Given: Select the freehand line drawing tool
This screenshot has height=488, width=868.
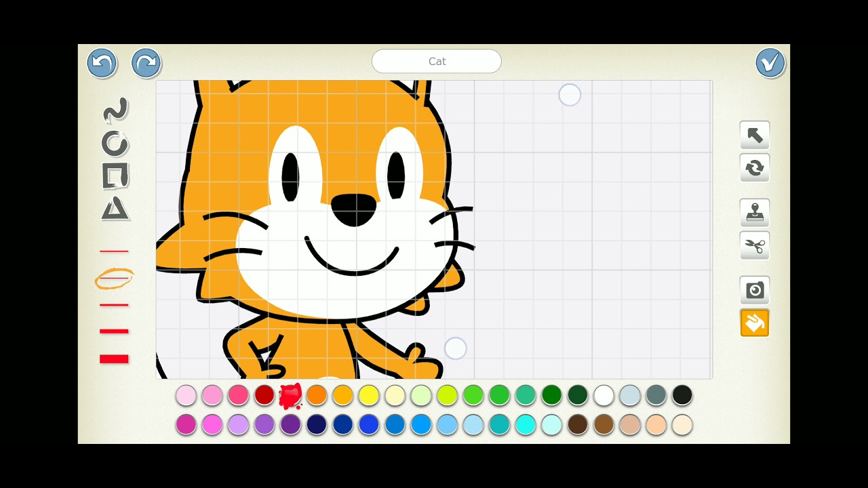Looking at the screenshot, I should click(115, 110).
